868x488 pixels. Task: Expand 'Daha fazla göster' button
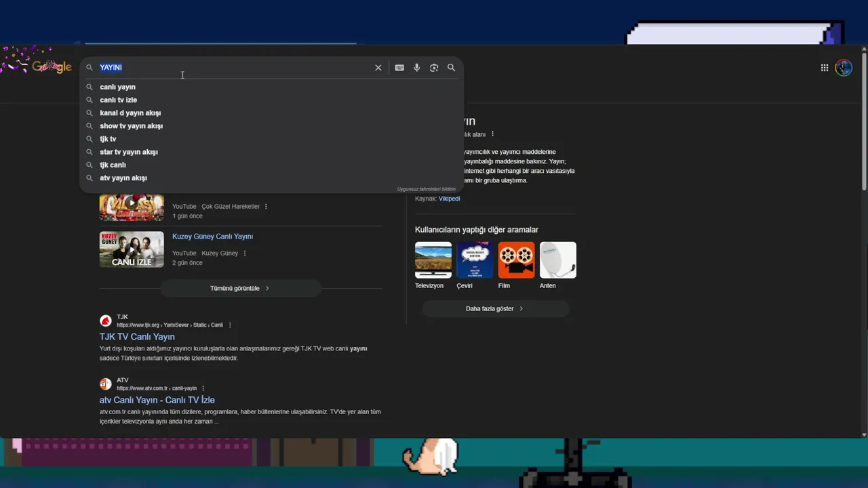495,308
